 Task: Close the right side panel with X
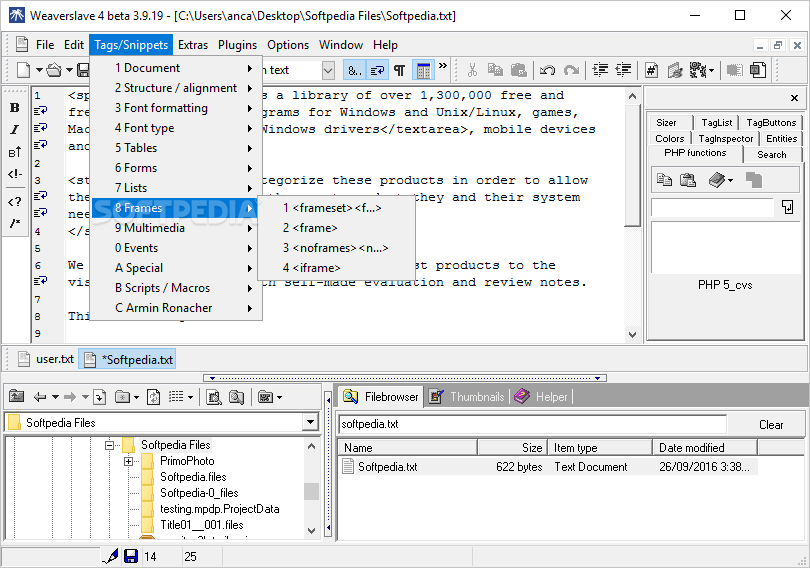(x=795, y=98)
